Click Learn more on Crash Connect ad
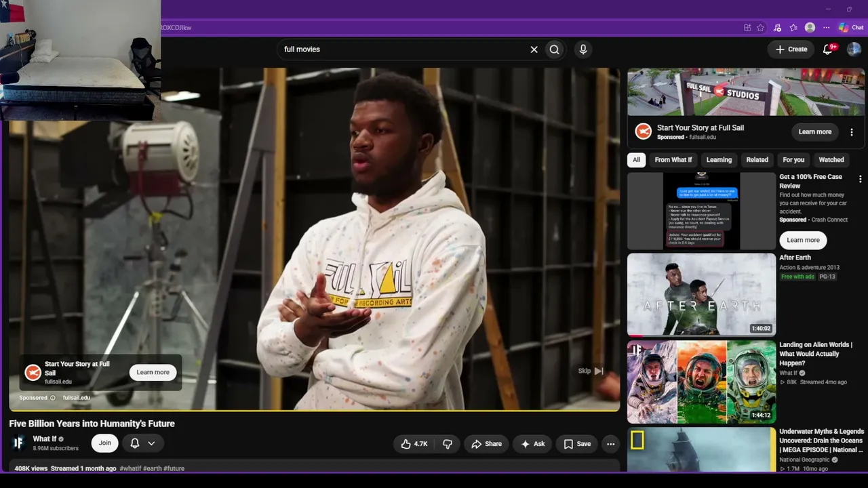Image resolution: width=868 pixels, height=488 pixels. 804,240
